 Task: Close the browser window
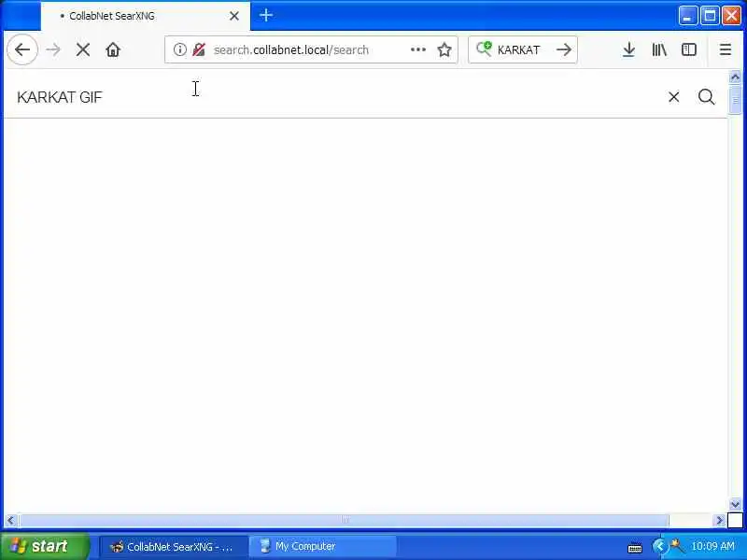[731, 16]
